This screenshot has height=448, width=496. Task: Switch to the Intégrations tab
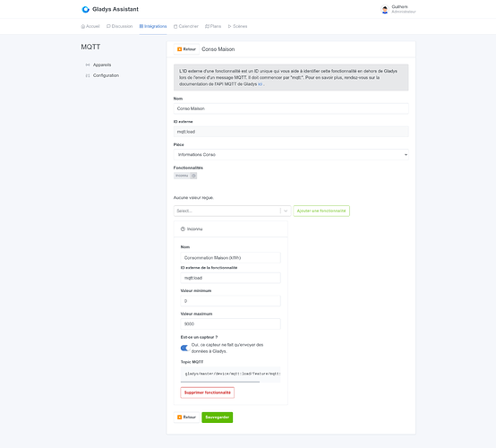point(153,26)
